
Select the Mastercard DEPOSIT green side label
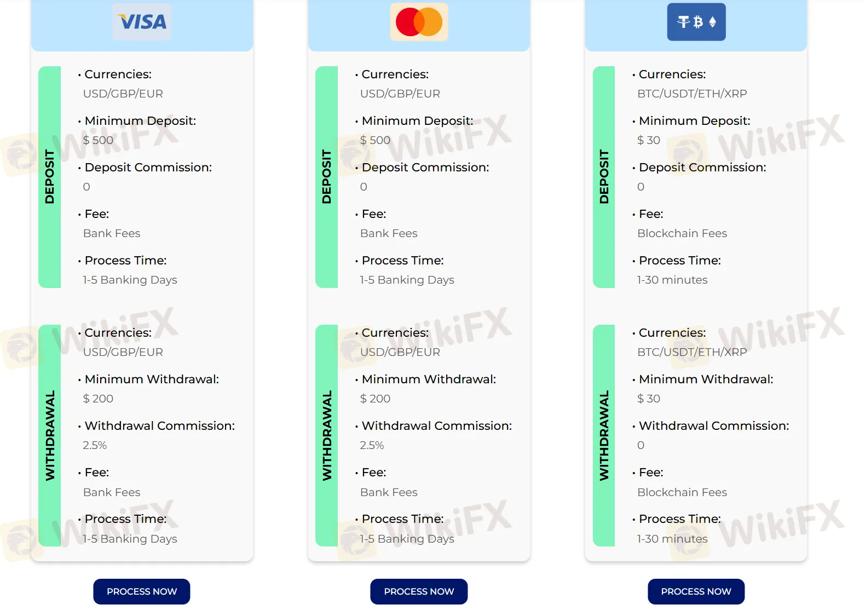pos(327,177)
